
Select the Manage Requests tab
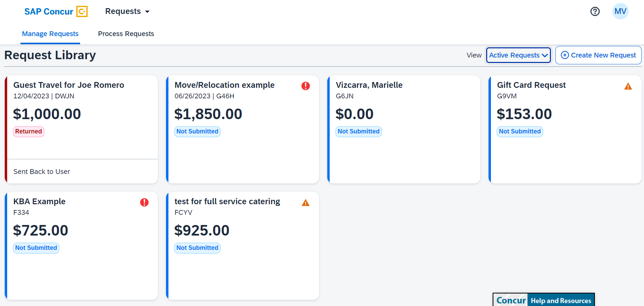pyautogui.click(x=50, y=34)
